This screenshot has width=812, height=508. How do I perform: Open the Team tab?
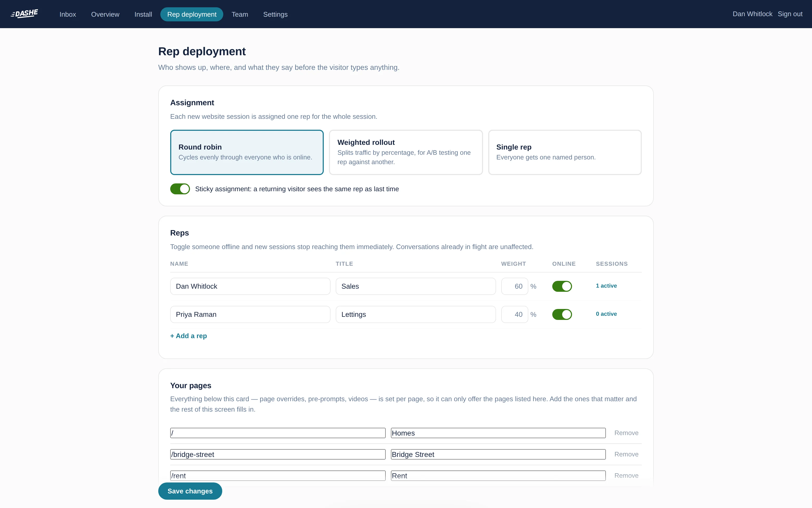240,14
